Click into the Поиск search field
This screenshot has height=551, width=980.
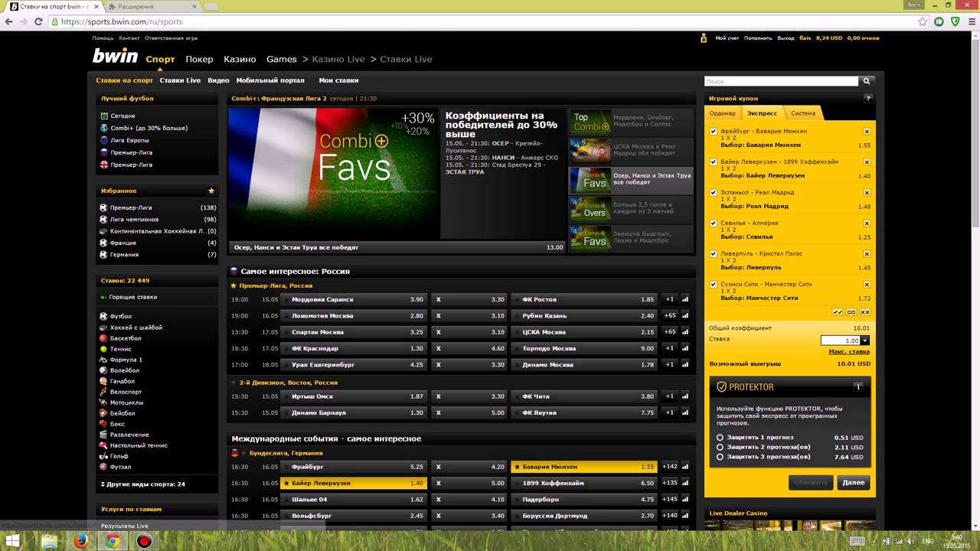(x=781, y=81)
